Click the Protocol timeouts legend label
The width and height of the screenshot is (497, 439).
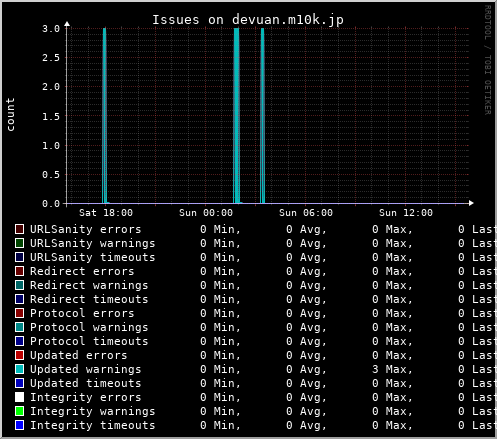pos(89,341)
